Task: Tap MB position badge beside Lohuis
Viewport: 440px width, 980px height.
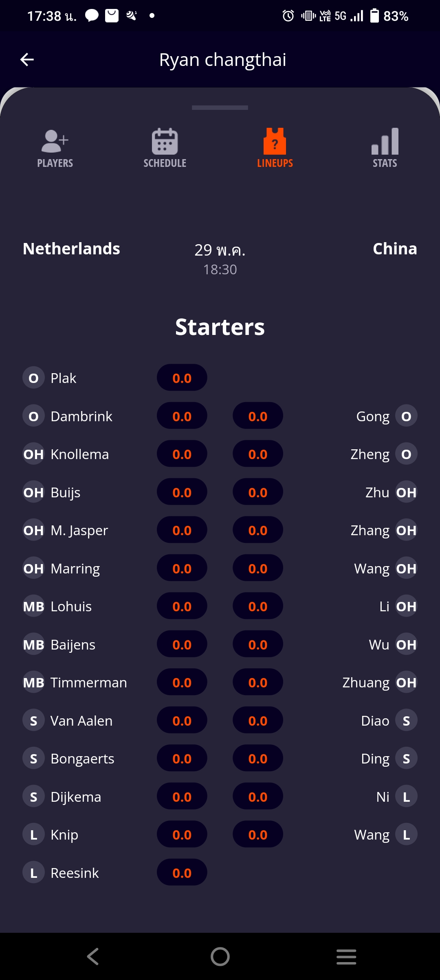Action: click(x=33, y=606)
